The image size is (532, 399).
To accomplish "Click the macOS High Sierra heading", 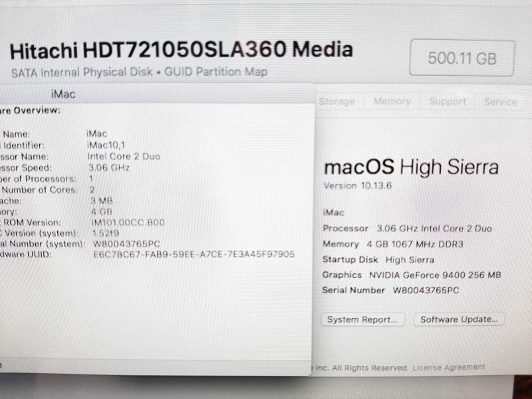I will (x=411, y=168).
